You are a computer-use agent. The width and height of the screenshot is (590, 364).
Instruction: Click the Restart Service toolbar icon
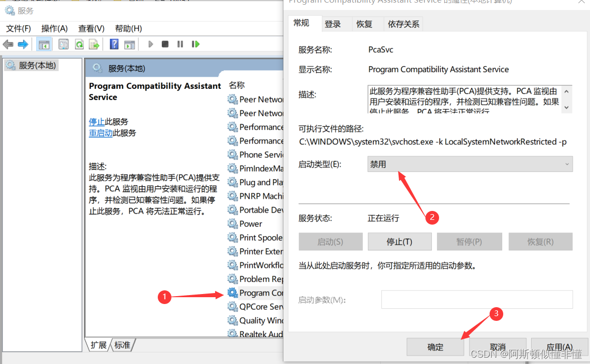coord(196,44)
